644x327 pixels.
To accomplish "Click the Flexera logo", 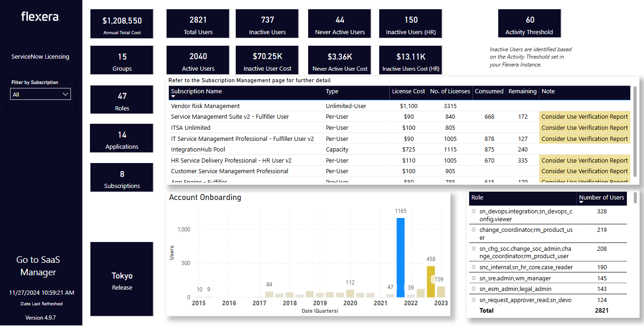I will pos(41,17).
